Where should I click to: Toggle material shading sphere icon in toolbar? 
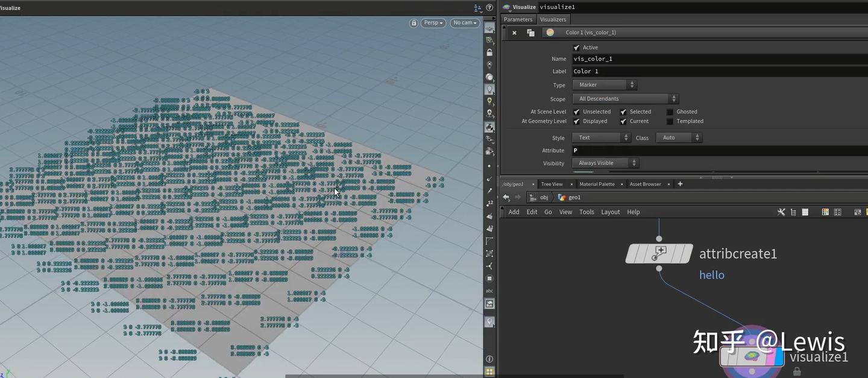click(x=489, y=77)
